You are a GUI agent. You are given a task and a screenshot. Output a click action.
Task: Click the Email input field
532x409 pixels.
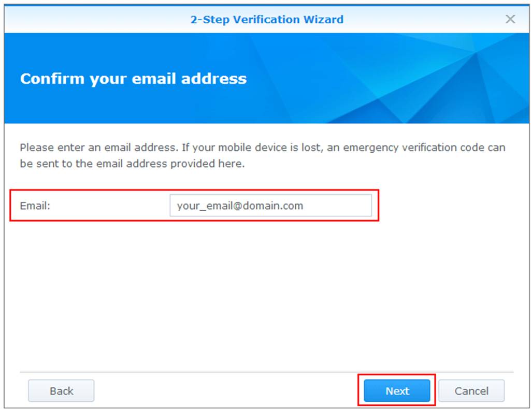point(270,205)
